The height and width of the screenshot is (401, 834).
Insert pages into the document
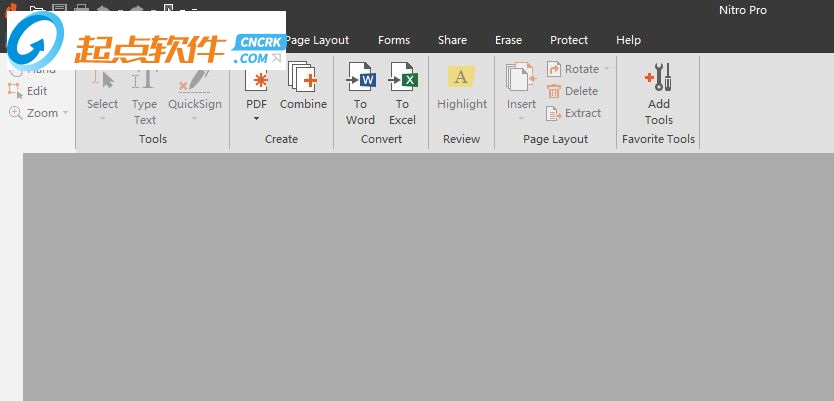point(521,88)
